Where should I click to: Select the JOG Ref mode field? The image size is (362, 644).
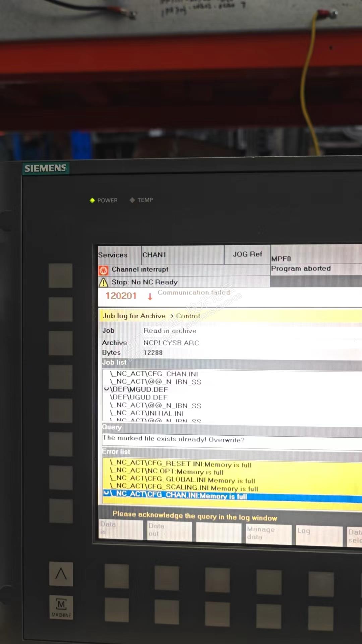247,254
